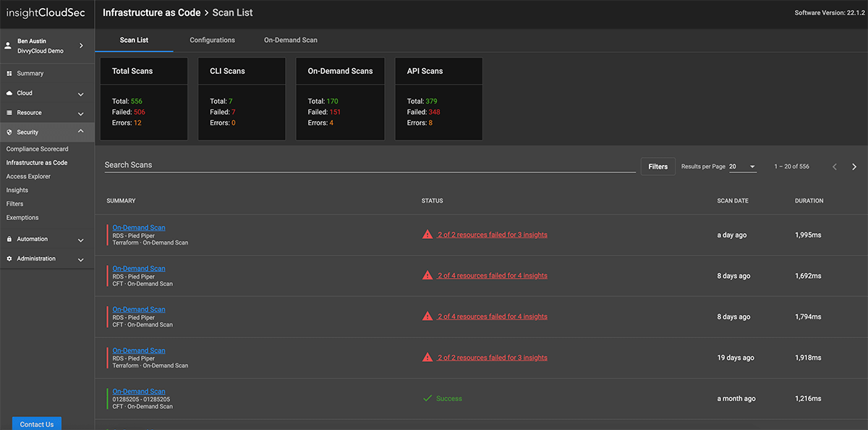
Task: Click the On-Demand Scans summary card
Action: (340, 98)
